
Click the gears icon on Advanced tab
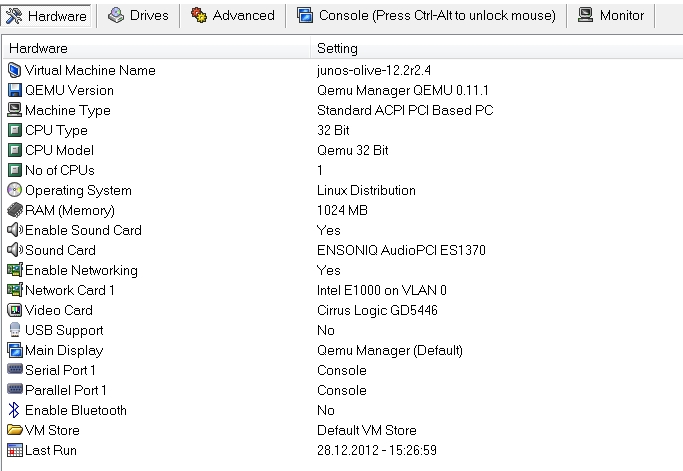click(x=199, y=15)
